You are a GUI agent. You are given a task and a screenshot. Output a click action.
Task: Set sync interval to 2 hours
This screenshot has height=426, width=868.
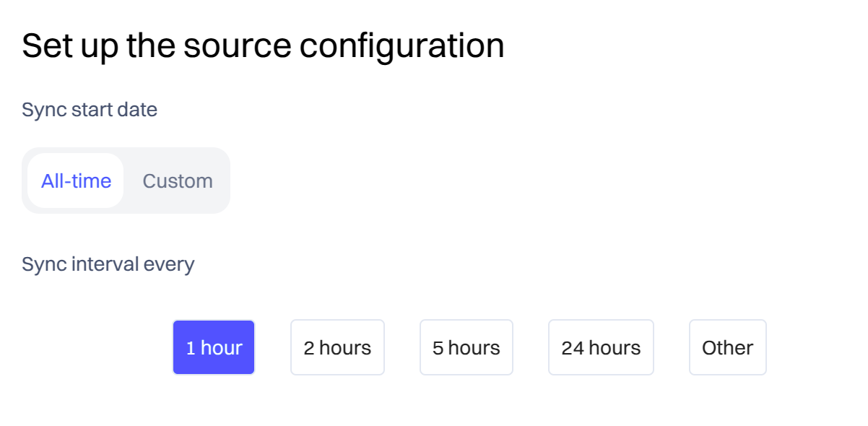[x=337, y=347]
